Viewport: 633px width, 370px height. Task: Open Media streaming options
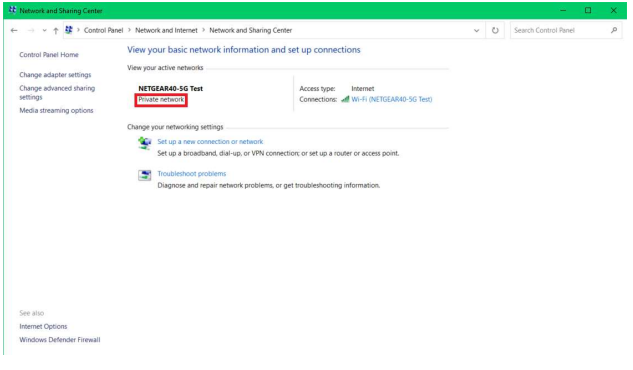pyautogui.click(x=56, y=110)
